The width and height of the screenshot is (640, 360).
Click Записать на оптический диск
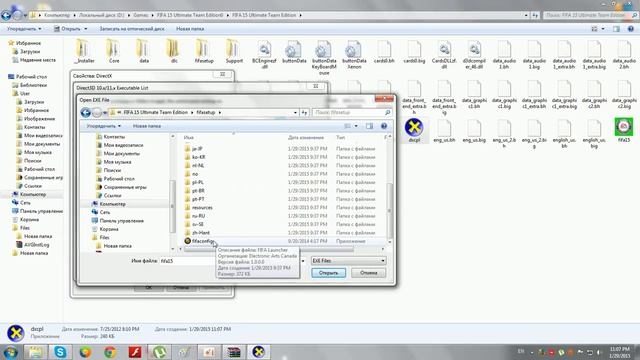pos(132,29)
